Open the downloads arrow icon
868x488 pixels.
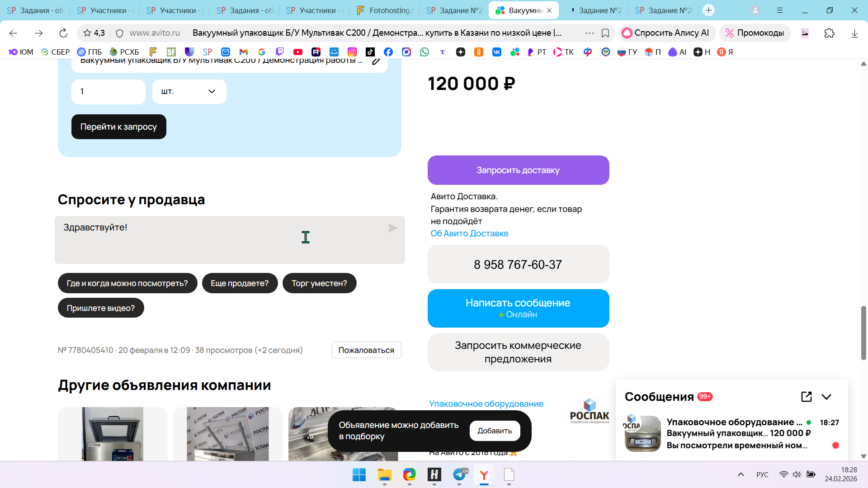[854, 33]
